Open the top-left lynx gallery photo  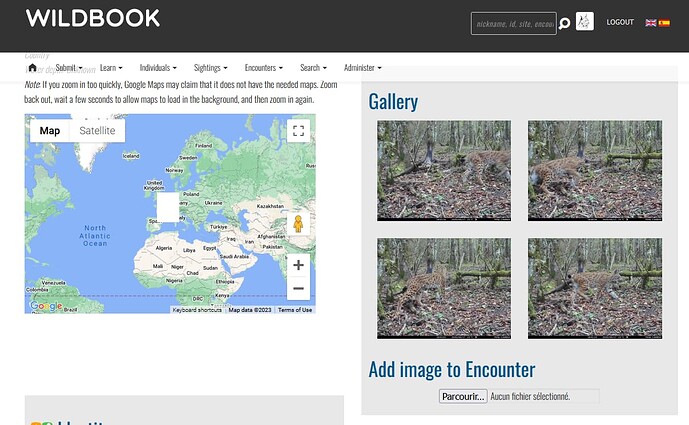point(444,171)
